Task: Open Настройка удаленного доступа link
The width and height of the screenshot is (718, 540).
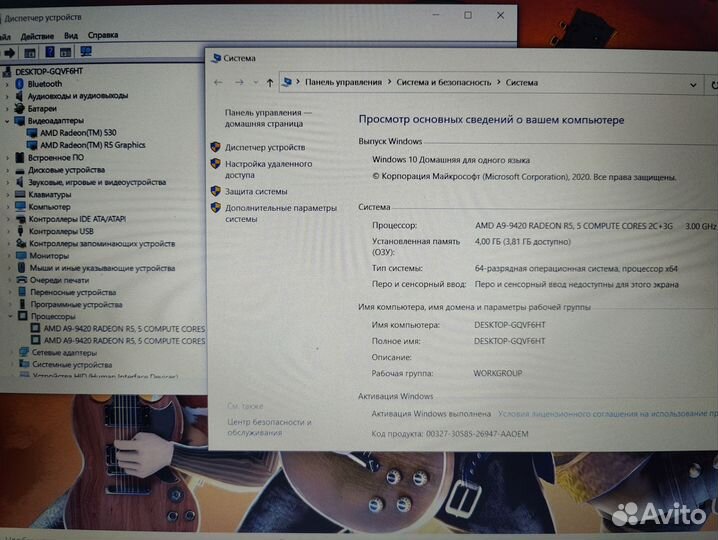Action: pos(268,169)
